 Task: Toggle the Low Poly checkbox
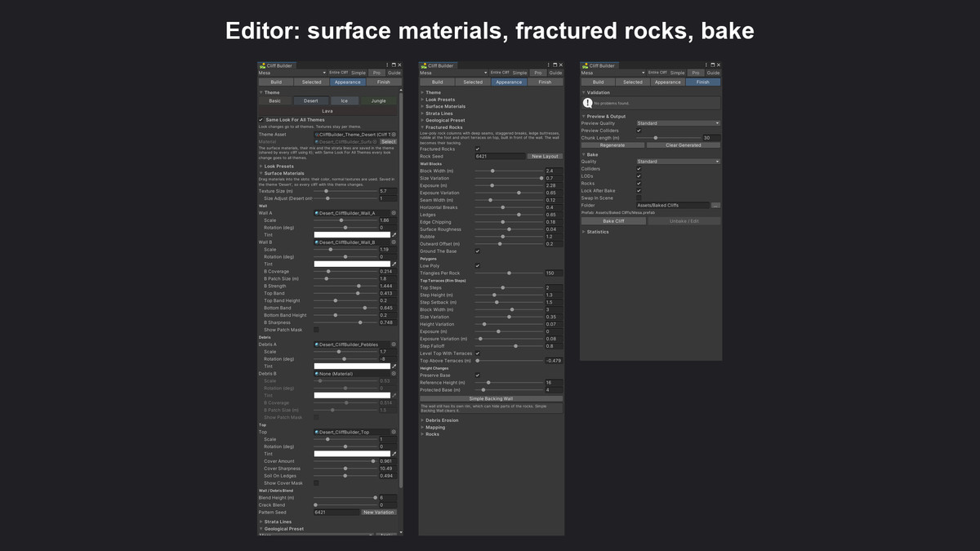(x=478, y=265)
